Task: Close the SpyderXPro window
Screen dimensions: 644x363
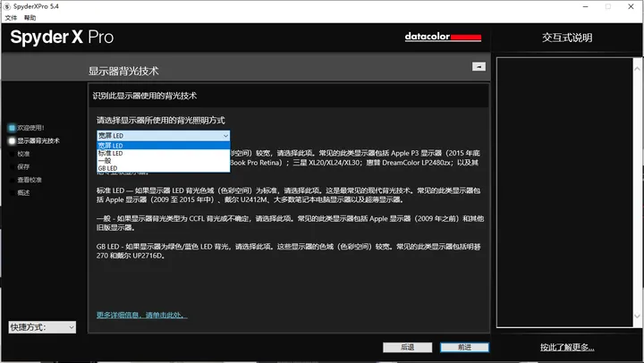Action: click(631, 6)
